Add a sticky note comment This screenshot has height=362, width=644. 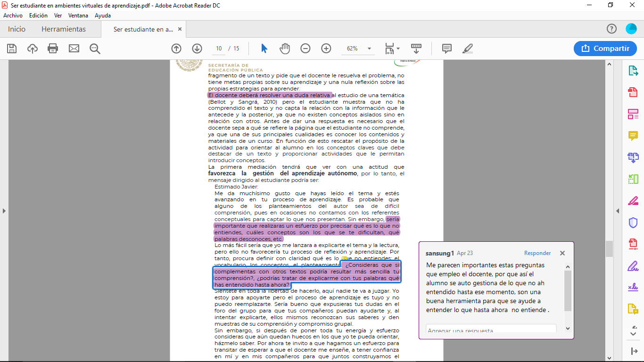coord(446,49)
